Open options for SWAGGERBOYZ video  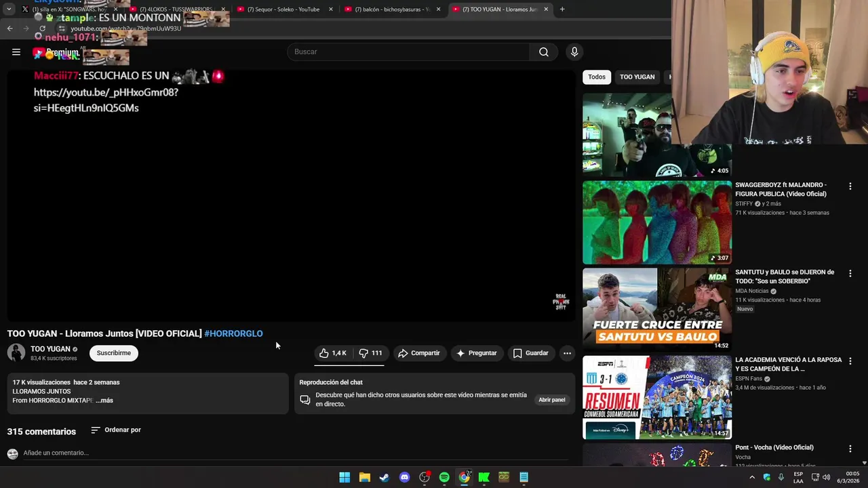click(850, 186)
